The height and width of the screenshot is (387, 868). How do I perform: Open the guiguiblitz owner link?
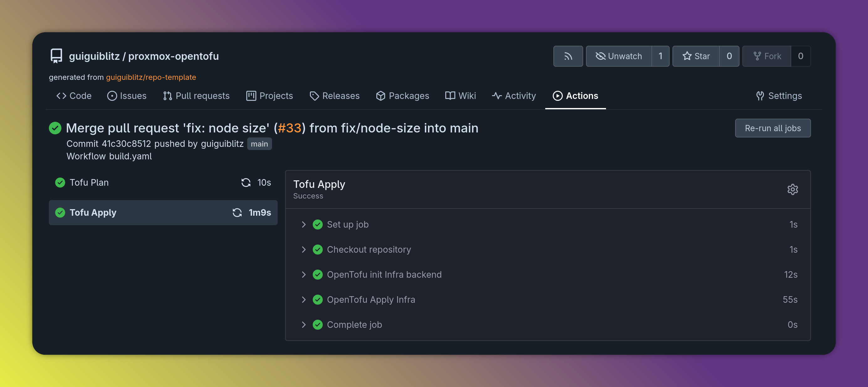click(x=94, y=56)
